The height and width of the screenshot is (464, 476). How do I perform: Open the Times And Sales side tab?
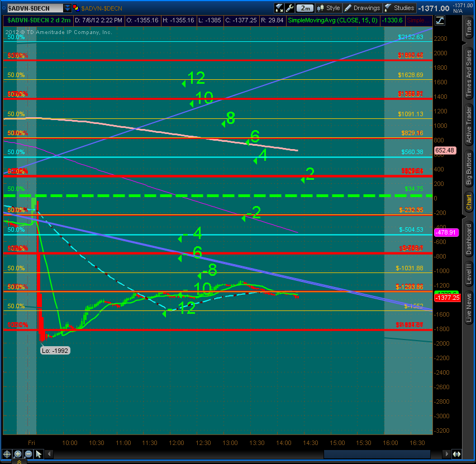[x=469, y=73]
